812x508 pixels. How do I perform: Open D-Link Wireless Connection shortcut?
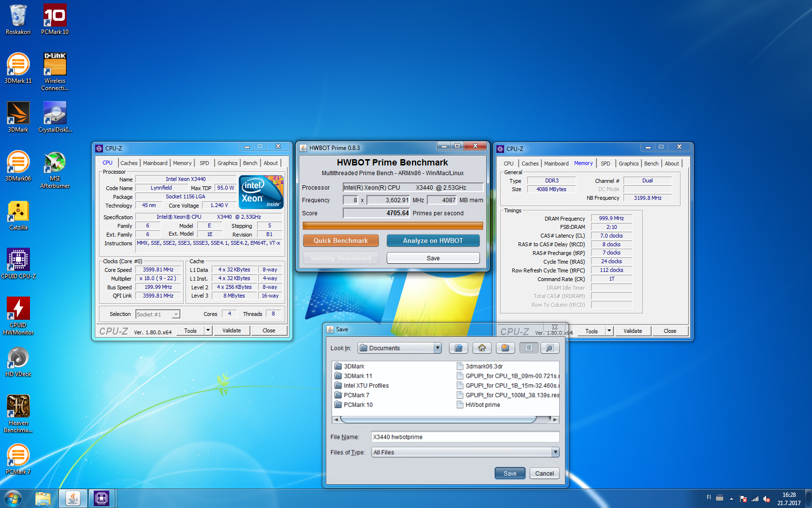tap(55, 72)
